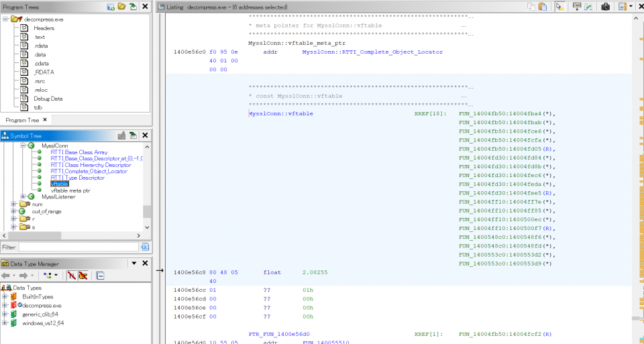Click the data type conflict handler icon
The width and height of the screenshot is (644, 344).
click(x=48, y=276)
